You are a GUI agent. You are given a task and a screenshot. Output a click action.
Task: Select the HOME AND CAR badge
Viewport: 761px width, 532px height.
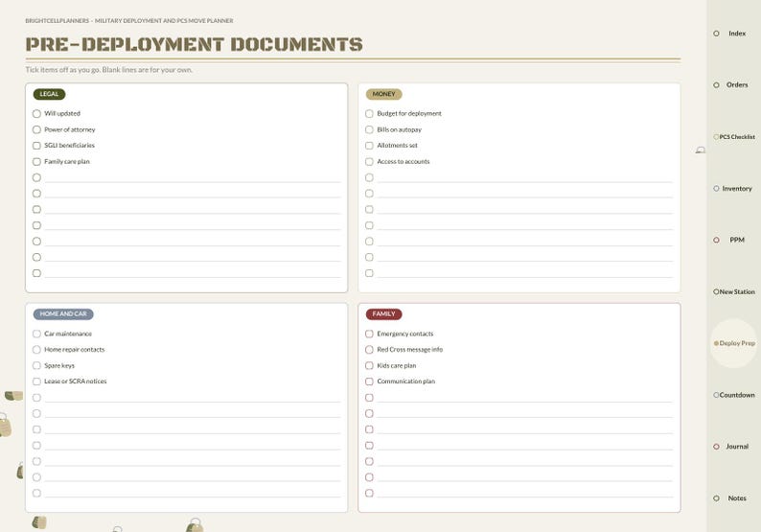tap(63, 314)
